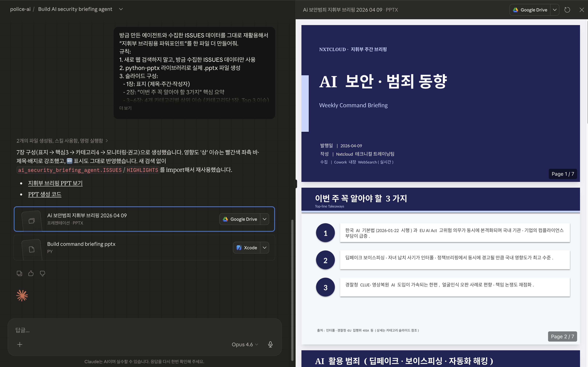The width and height of the screenshot is (588, 367).
Task: Expand the '2개의 파일 생성됨' steps summary
Action: point(62,141)
